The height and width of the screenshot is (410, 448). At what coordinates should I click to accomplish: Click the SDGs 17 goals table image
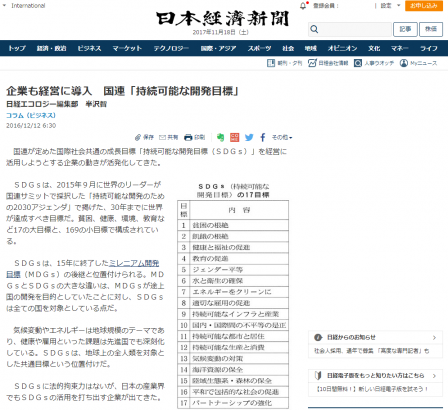[x=233, y=295]
